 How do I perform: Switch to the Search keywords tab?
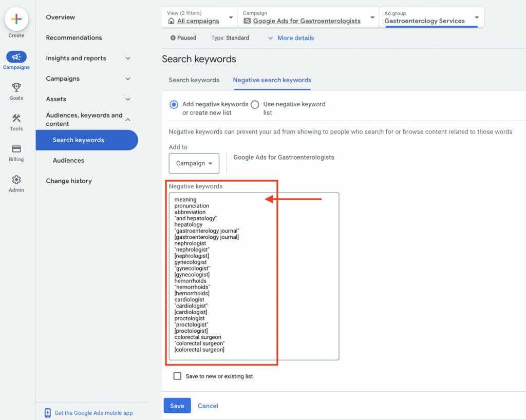[194, 80]
